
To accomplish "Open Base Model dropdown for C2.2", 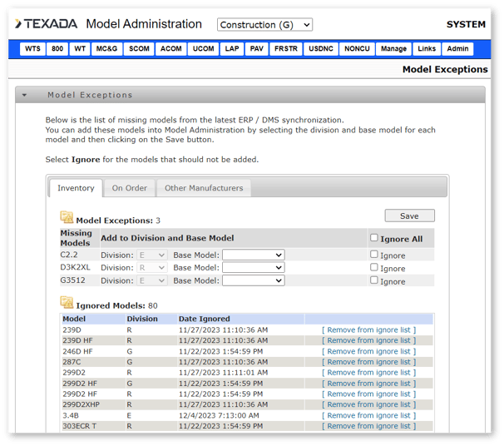I will tap(253, 255).
